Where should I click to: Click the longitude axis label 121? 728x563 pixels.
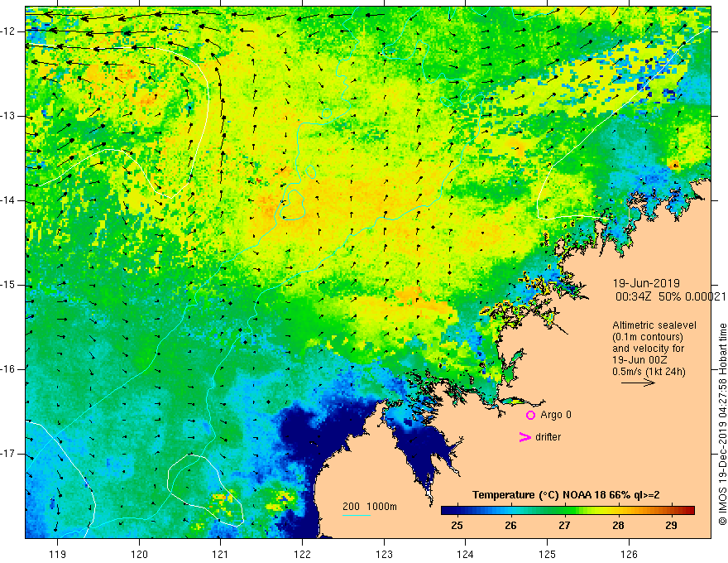tap(220, 554)
